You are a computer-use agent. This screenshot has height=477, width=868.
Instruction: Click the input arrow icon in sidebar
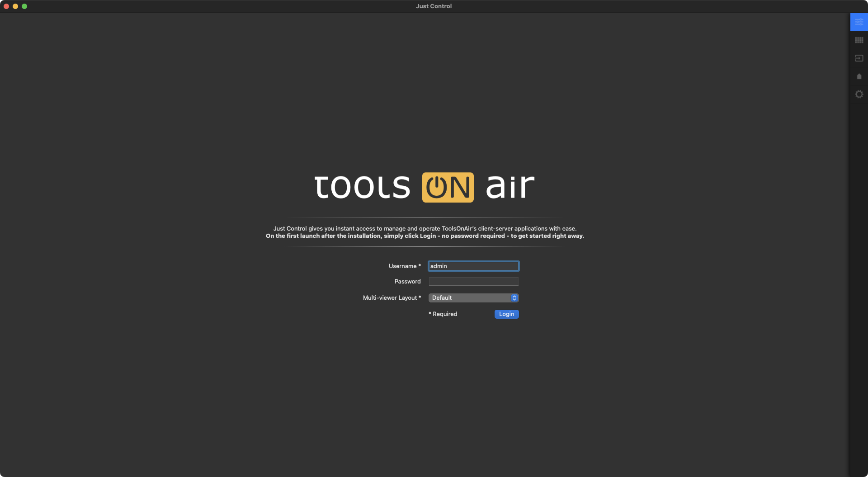pyautogui.click(x=859, y=58)
